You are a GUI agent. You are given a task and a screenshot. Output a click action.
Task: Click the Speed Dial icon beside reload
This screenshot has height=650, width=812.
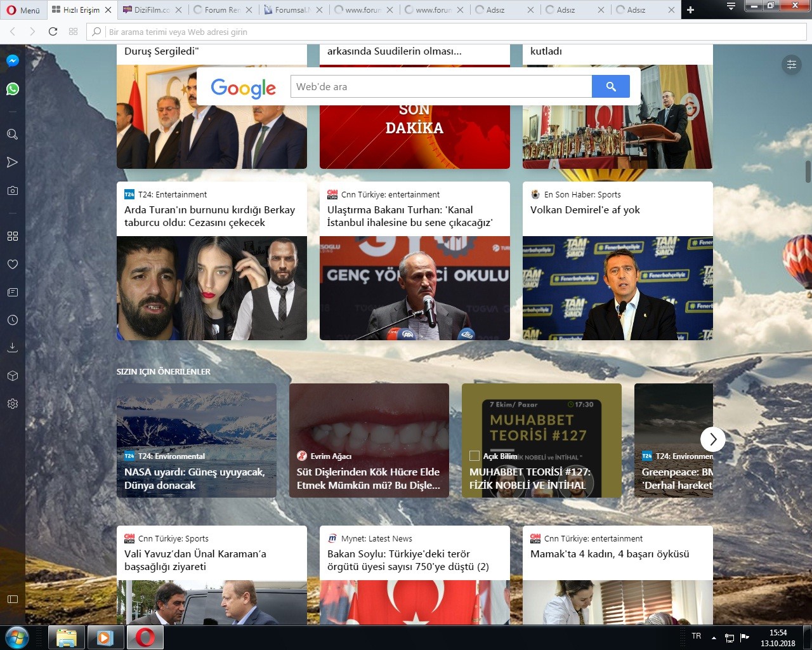click(x=74, y=31)
